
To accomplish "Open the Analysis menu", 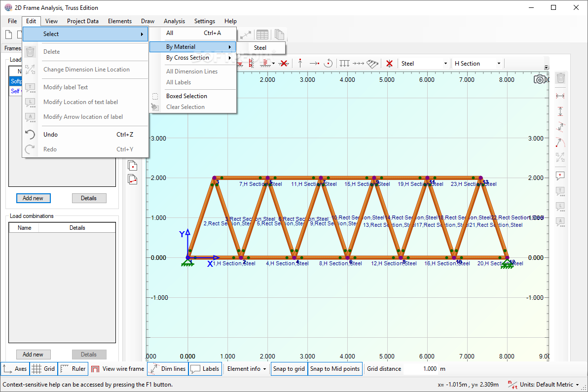I will tap(174, 21).
